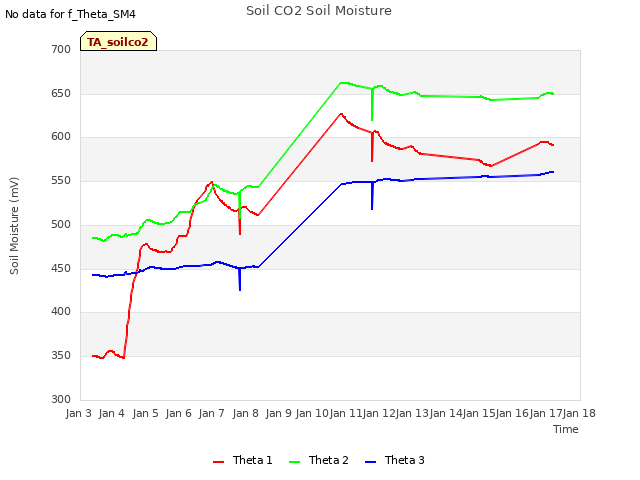Click the 600 y-axis label
Image resolution: width=640 pixels, height=480 pixels.
point(61,137)
